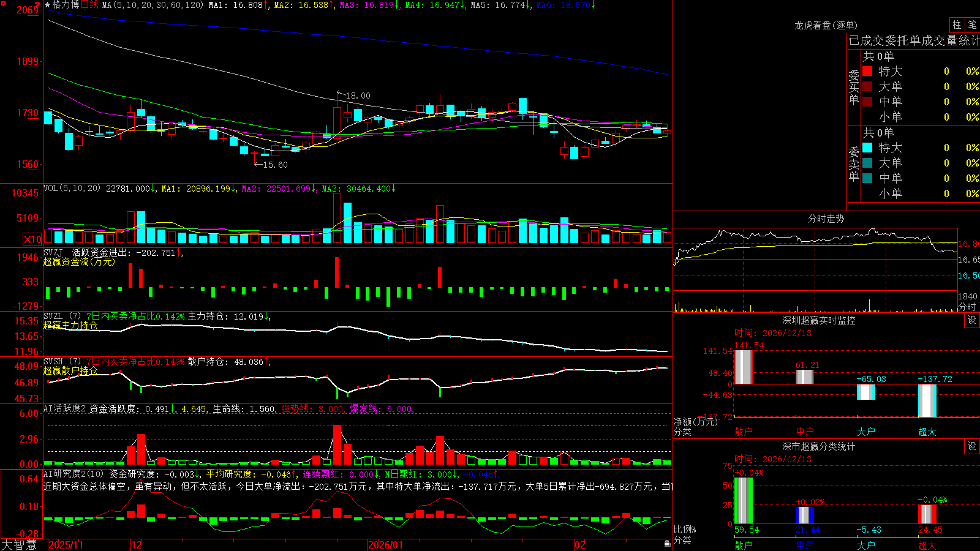The height and width of the screenshot is (551, 980).
Task: Open 设 settings for 深圳超赢实时监控
Action: [972, 320]
